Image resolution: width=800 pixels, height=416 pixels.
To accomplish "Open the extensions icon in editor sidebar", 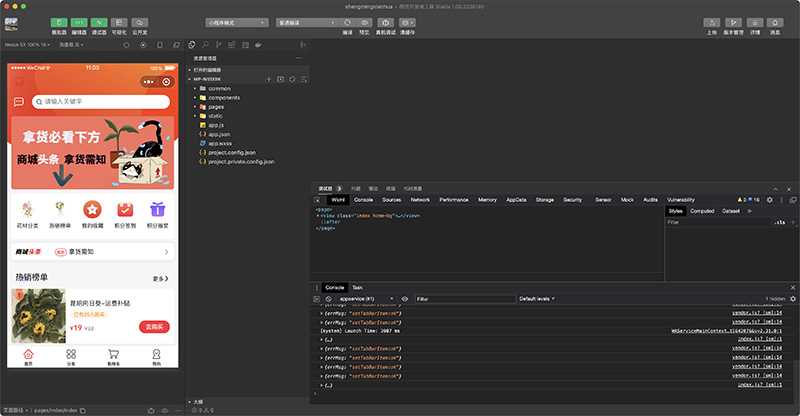I will coord(232,45).
